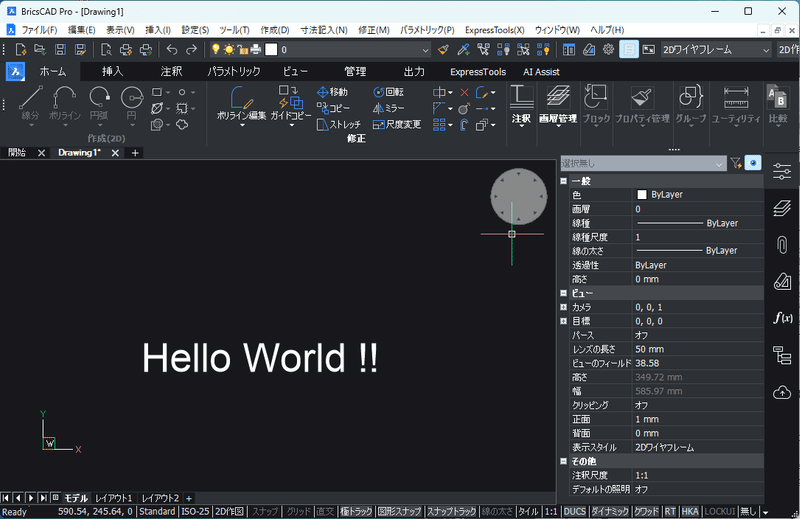Image resolution: width=800 pixels, height=519 pixels.
Task: Click the undo arrow icon
Action: point(172,50)
